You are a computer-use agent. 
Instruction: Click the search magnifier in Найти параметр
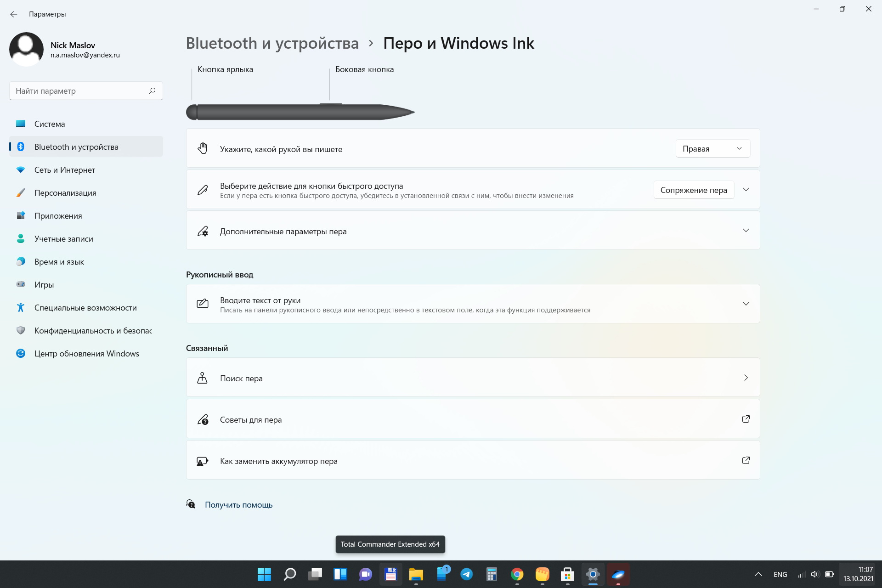(x=152, y=90)
